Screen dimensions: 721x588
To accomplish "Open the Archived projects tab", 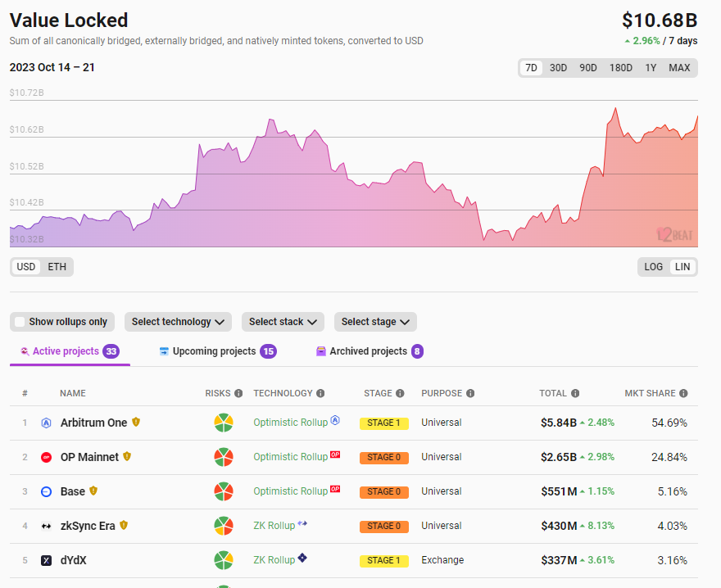I will point(368,351).
